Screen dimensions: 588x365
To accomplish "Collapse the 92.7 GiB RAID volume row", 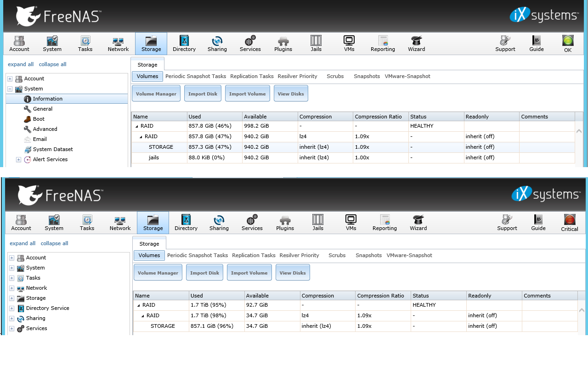I will coord(138,305).
